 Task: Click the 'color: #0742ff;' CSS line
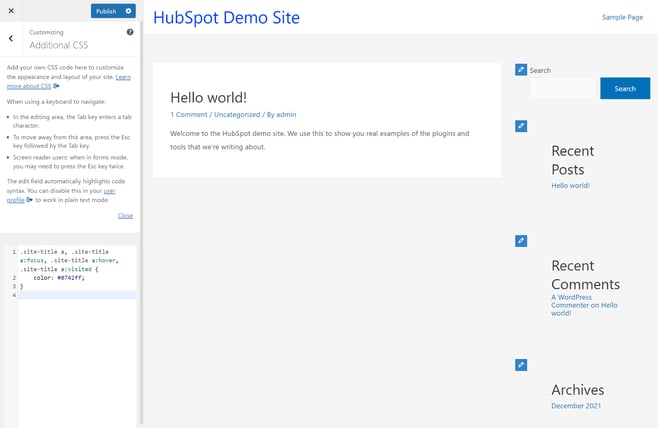point(59,278)
